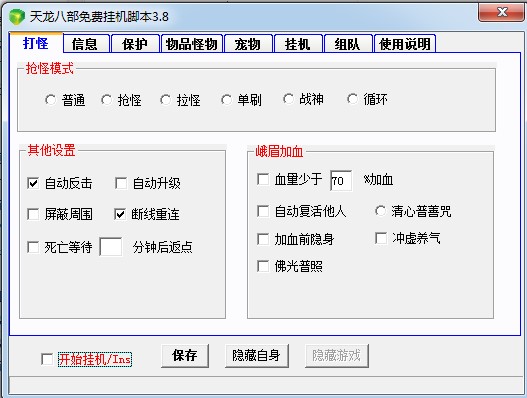Click the green cube app icon in title bar
527x398 pixels.
(x=16, y=17)
